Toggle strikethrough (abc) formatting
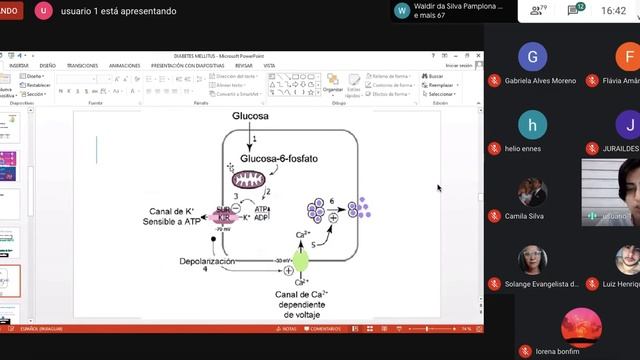This screenshot has height=360, width=640. coord(95,91)
